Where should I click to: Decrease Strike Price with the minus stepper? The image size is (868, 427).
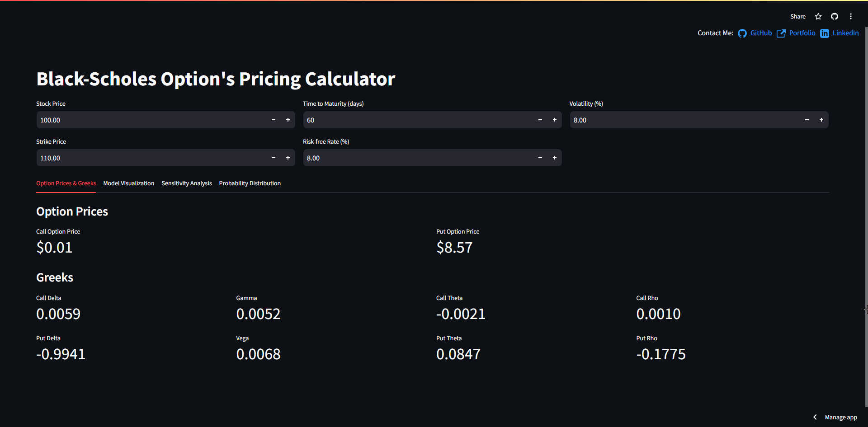(273, 158)
